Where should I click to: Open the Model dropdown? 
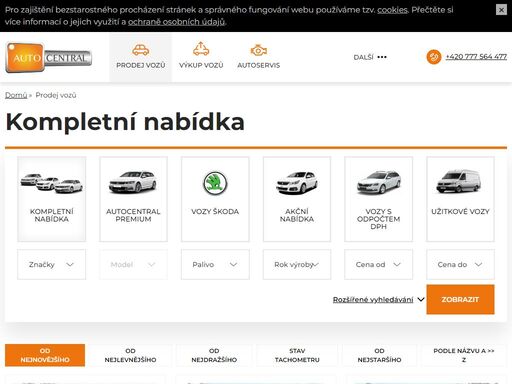[133, 264]
